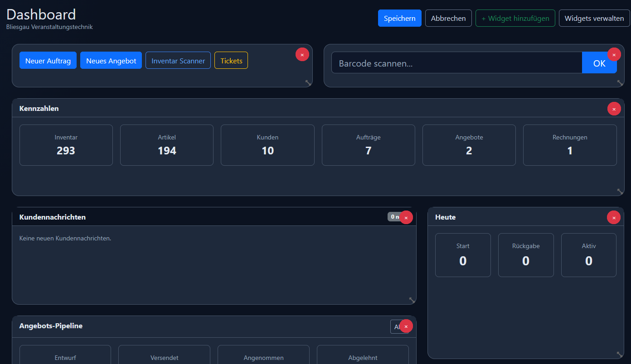Remove the Kennzahlen widget
This screenshot has width=631, height=364.
pyautogui.click(x=614, y=109)
